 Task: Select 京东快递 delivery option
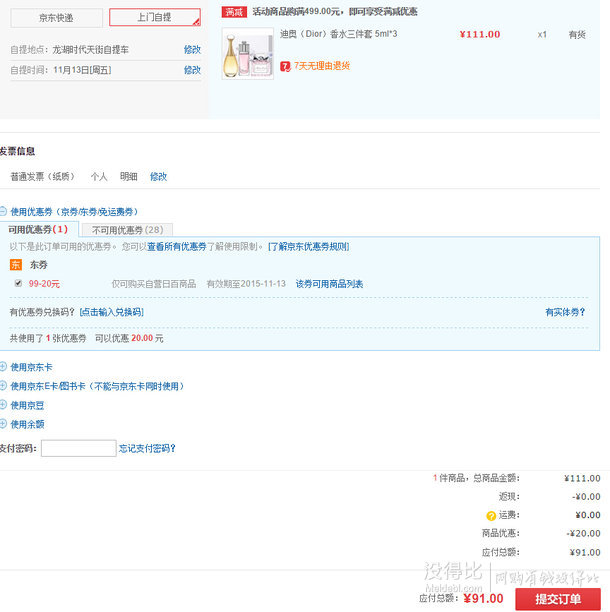(57, 18)
